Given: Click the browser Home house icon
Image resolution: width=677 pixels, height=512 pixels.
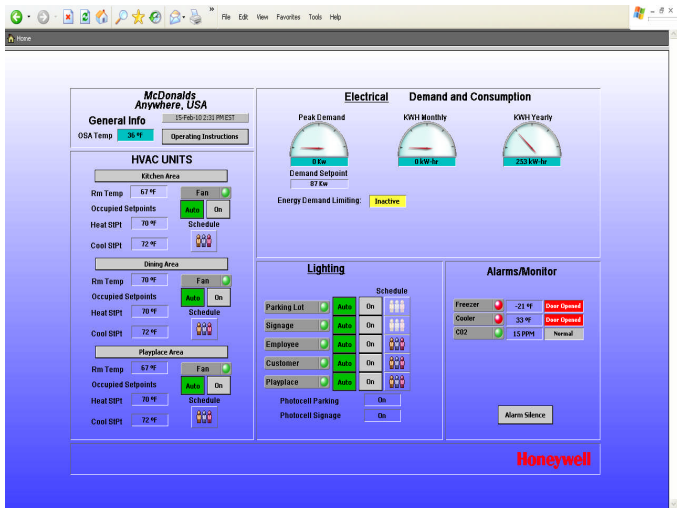Looking at the screenshot, I should coord(102,17).
